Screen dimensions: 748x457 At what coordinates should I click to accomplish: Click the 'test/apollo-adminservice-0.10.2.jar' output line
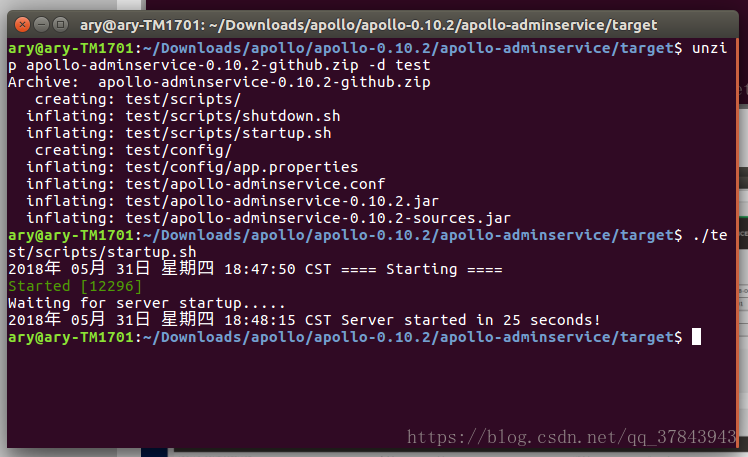pos(232,201)
